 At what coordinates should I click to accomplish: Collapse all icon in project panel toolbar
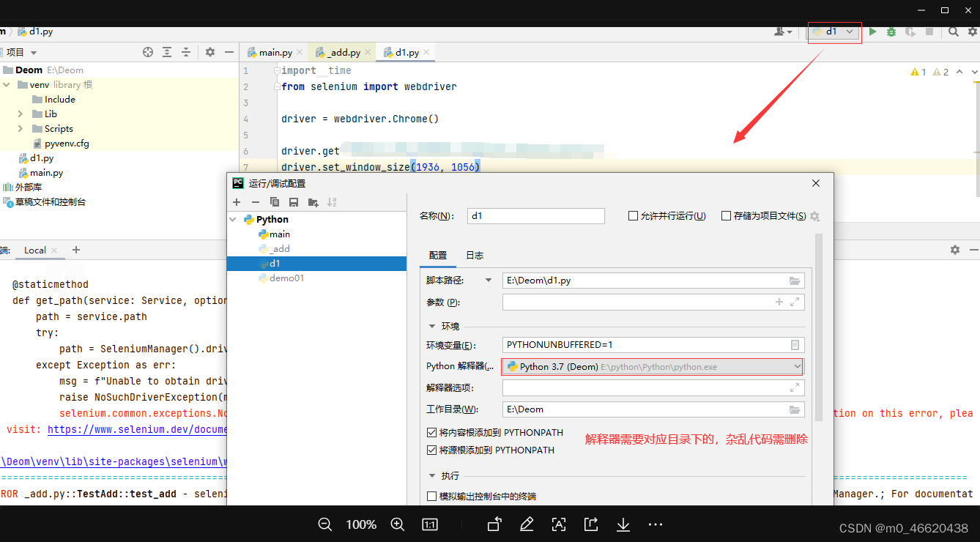[x=186, y=52]
